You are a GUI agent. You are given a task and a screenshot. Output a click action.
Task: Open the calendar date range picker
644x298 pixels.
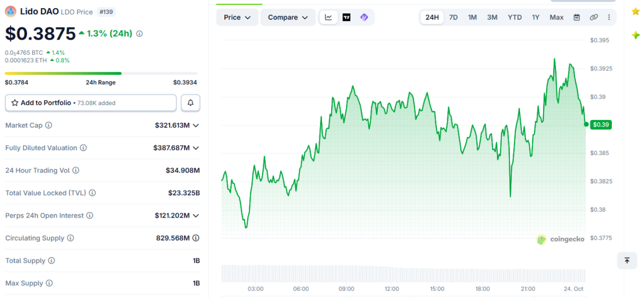[x=577, y=17]
